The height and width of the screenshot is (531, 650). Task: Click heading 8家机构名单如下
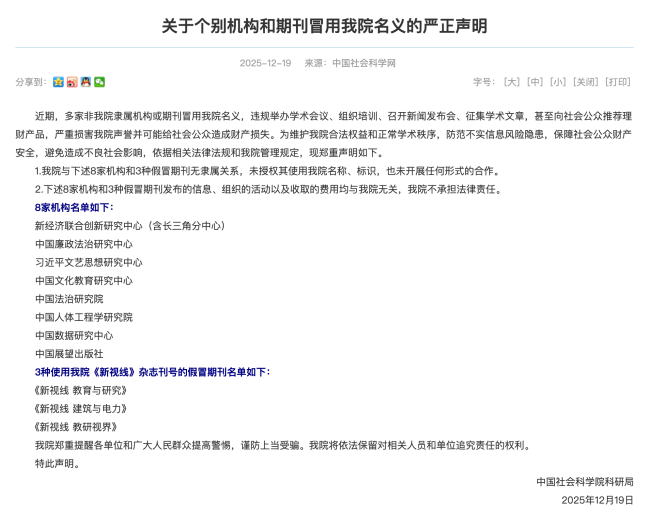pyautogui.click(x=74, y=207)
